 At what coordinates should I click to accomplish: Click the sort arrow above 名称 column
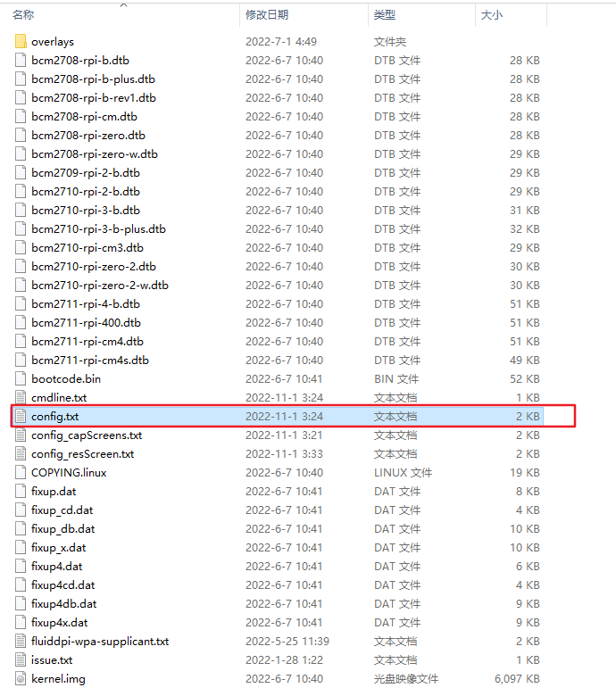tap(124, 4)
